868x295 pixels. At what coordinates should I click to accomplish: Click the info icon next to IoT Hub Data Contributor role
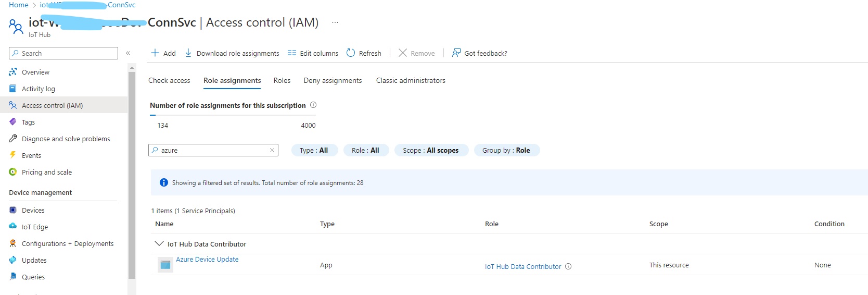click(x=568, y=266)
